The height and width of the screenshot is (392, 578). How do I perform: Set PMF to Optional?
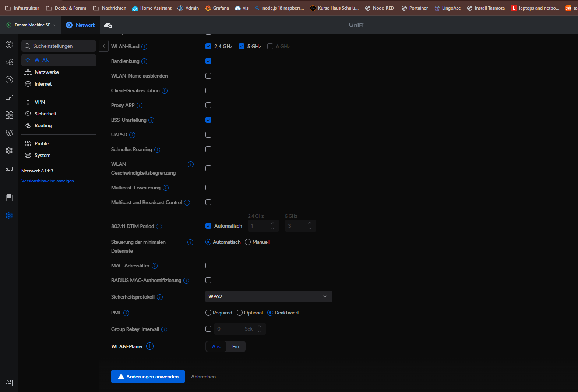pos(240,313)
